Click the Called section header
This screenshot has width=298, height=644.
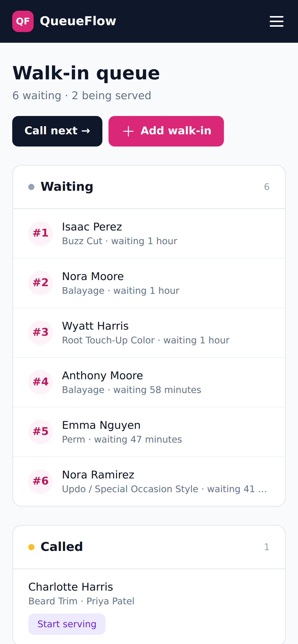(149, 547)
